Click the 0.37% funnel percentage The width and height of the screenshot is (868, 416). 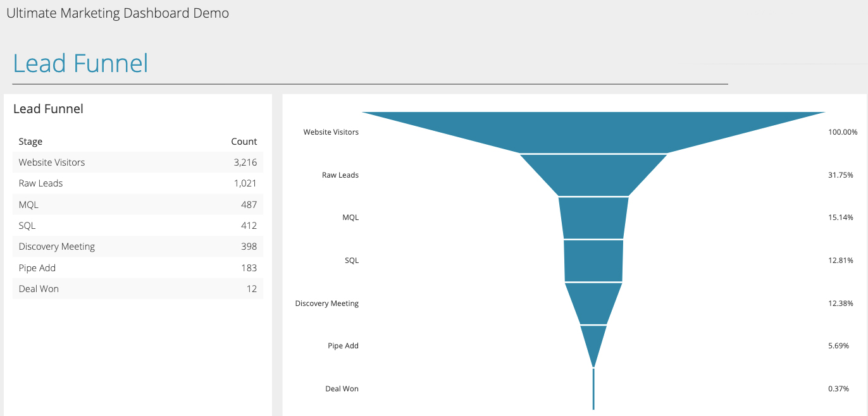click(839, 389)
